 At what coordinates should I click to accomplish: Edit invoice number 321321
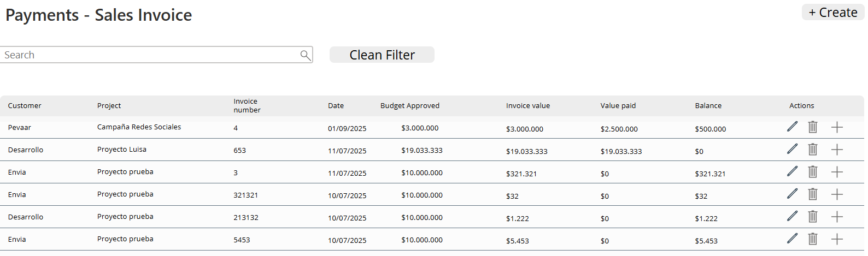pyautogui.click(x=792, y=194)
